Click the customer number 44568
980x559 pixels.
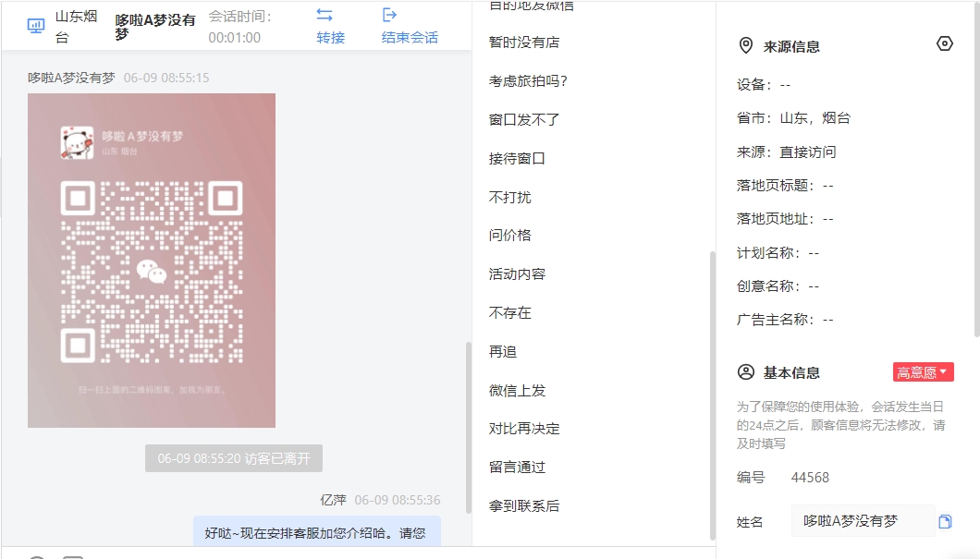tap(810, 478)
